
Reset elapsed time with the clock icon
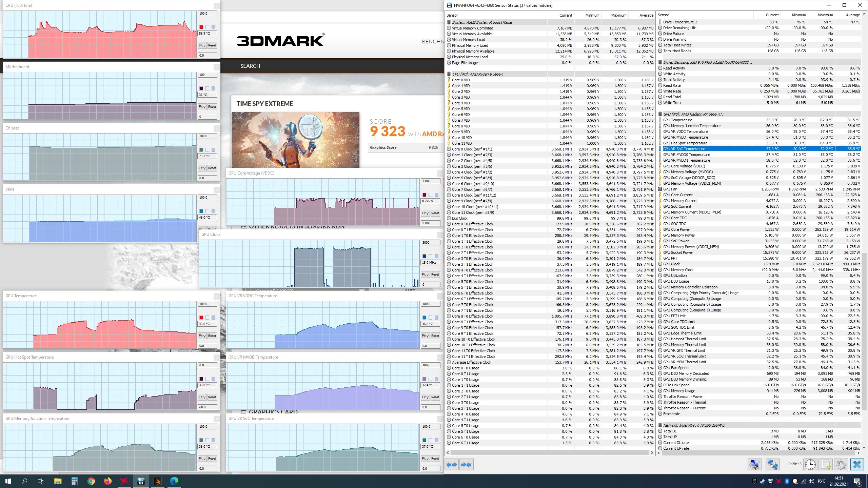[810, 465]
